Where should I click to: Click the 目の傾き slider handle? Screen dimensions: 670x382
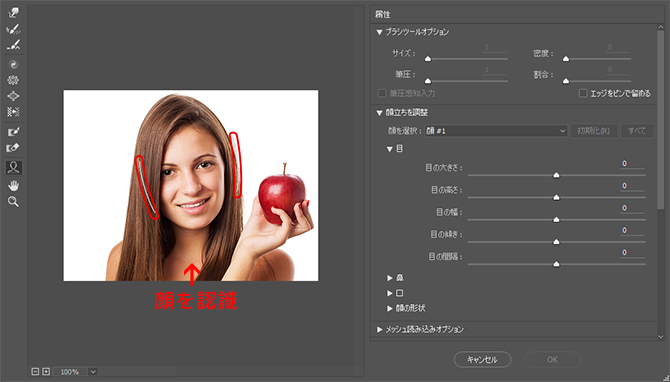(556, 242)
